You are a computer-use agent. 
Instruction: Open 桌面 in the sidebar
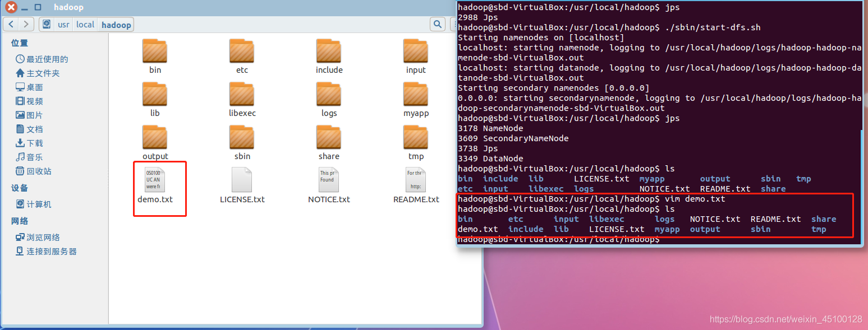(29, 87)
